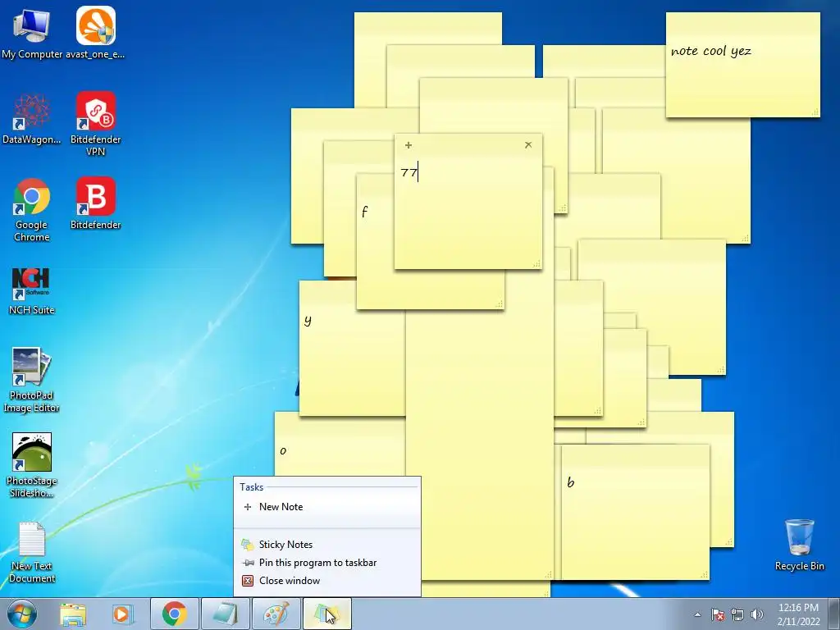Select the New Text Document file
This screenshot has width=840, height=630.
click(x=32, y=552)
